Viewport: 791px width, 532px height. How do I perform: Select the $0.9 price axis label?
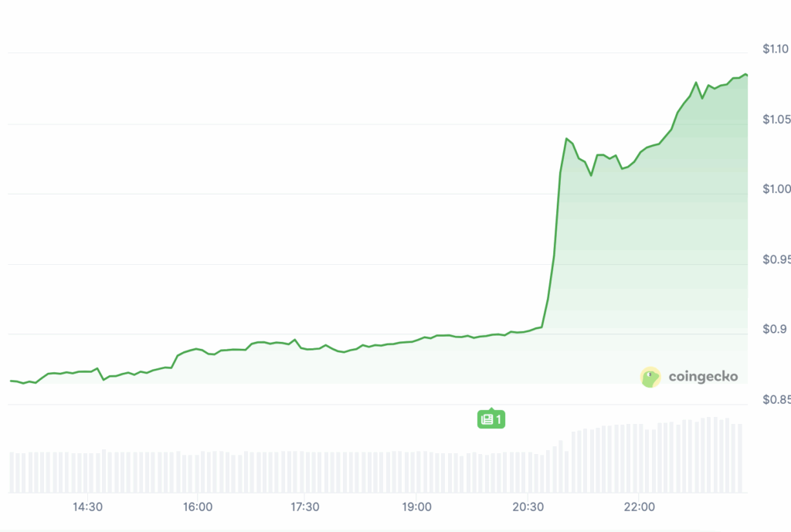point(776,330)
